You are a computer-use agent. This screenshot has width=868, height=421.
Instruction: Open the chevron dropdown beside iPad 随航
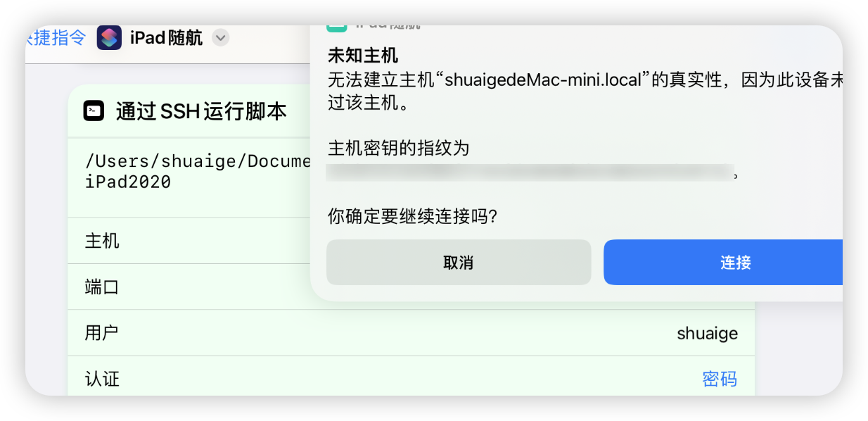click(220, 39)
